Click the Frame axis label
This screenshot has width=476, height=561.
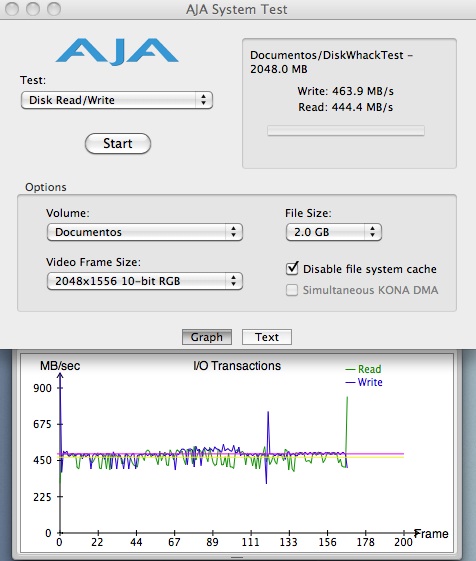(431, 533)
